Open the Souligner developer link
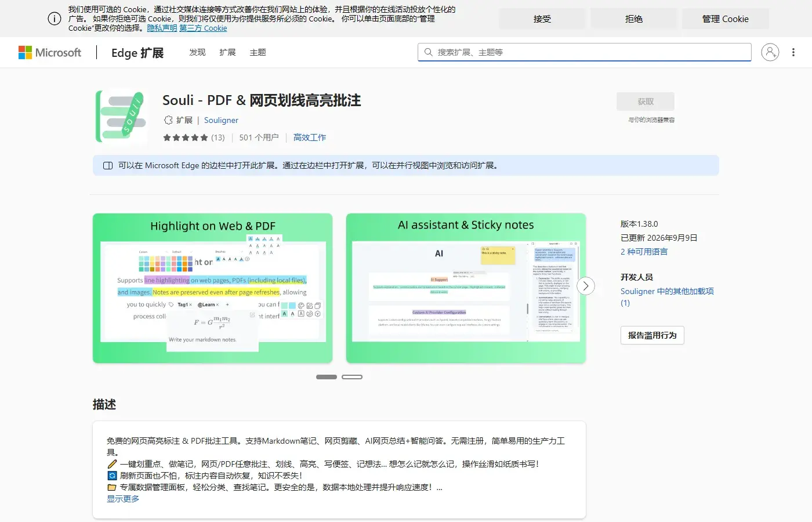The height and width of the screenshot is (522, 812). 221,120
